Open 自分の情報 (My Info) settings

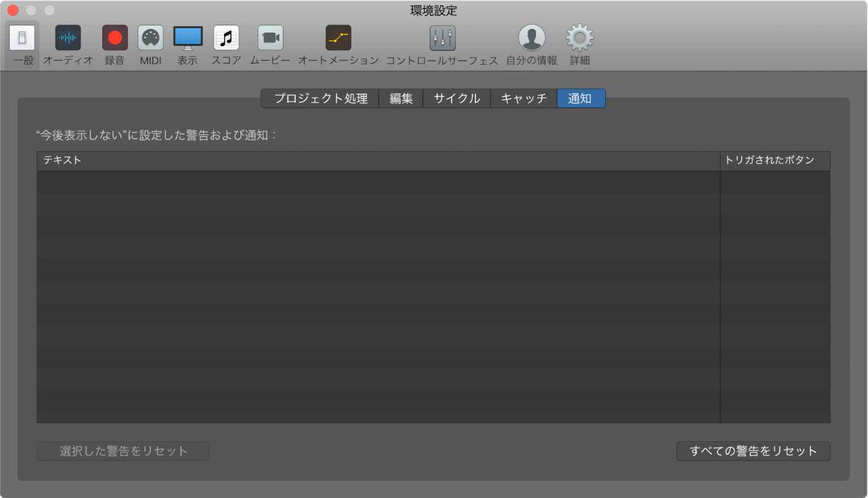tap(531, 45)
